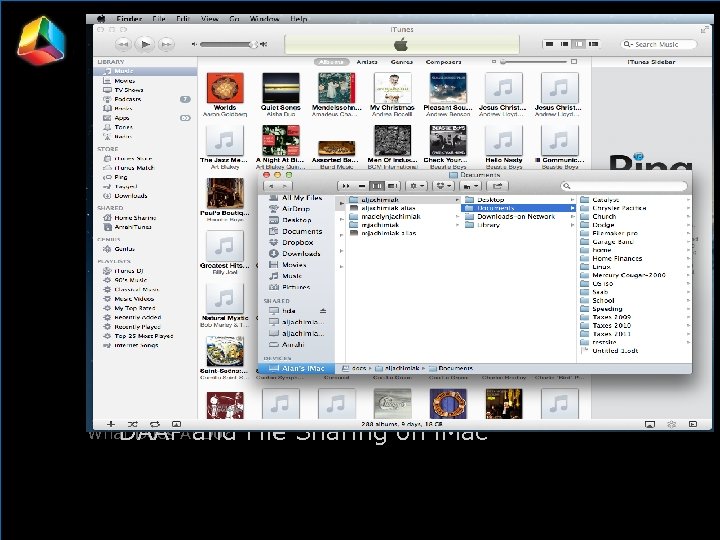Adjust the album artwork size slider in iTunes

(x=534, y=62)
